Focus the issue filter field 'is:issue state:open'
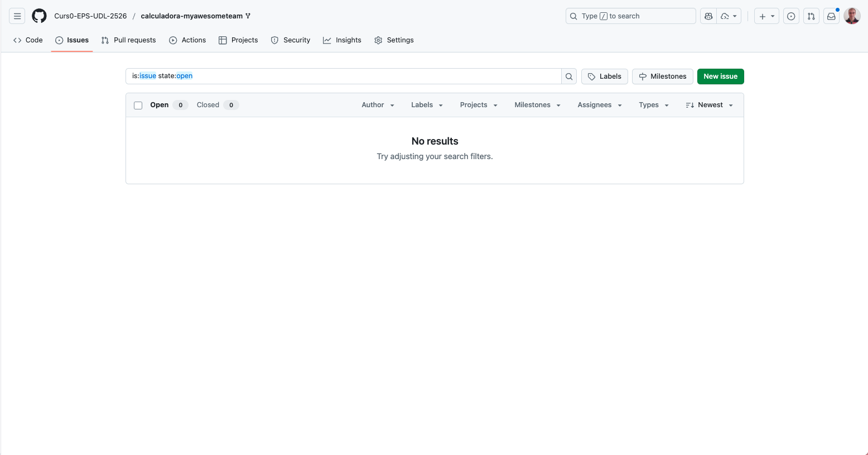The image size is (868, 455). [x=344, y=76]
